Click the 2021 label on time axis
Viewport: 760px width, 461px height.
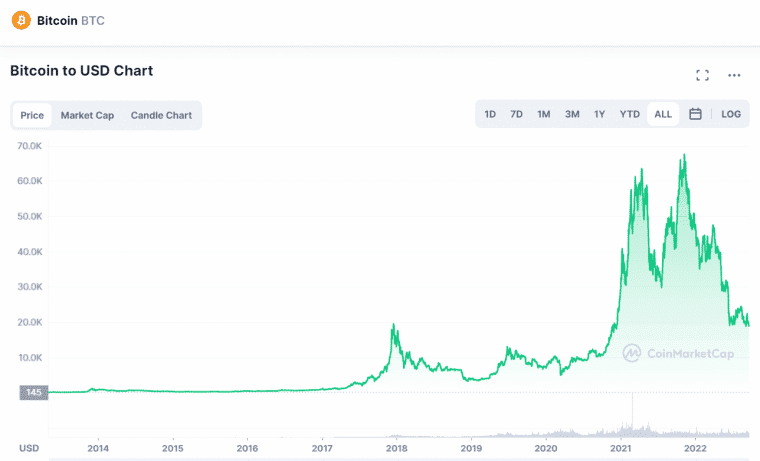620,448
